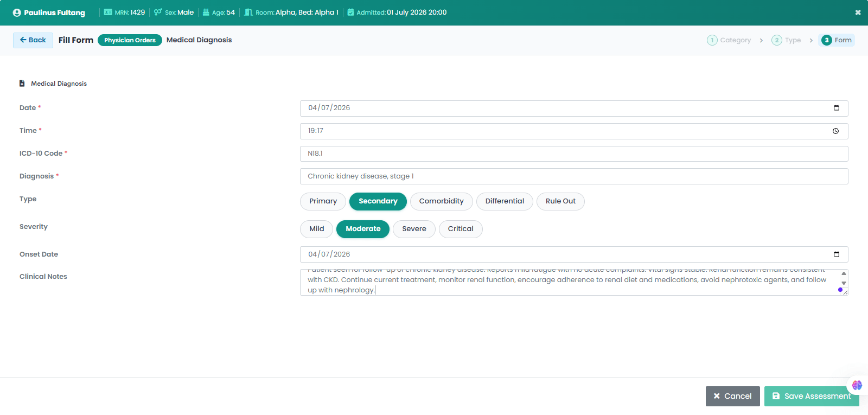Click the Clinical Notes scrollbar up arrow
Screen dimensions: 868x415
844,273
